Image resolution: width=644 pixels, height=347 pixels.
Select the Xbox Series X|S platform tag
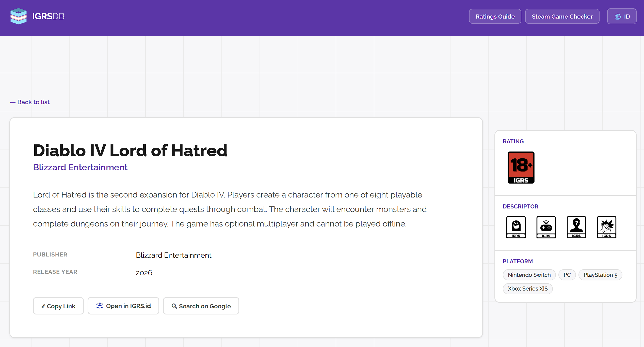[x=527, y=289]
